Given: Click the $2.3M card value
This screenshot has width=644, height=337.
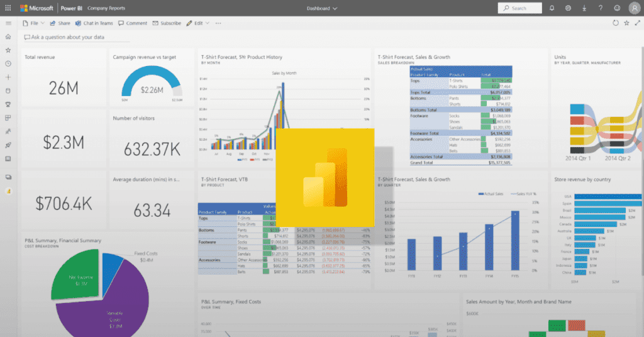Looking at the screenshot, I should (64, 143).
